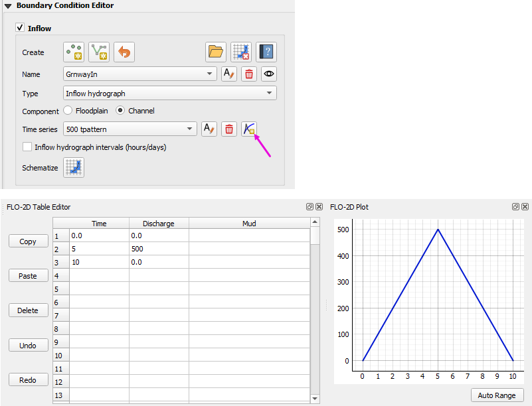Click the time series chart icon

click(x=249, y=129)
